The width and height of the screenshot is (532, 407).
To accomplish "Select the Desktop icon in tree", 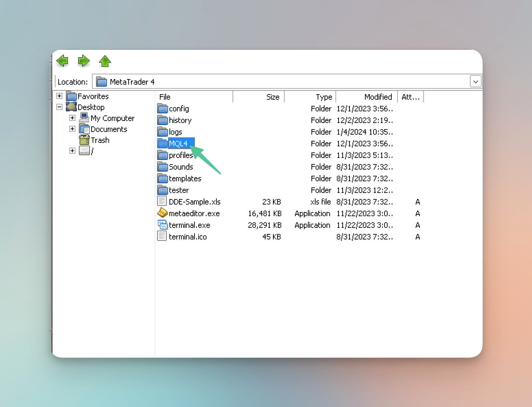I will click(x=71, y=107).
